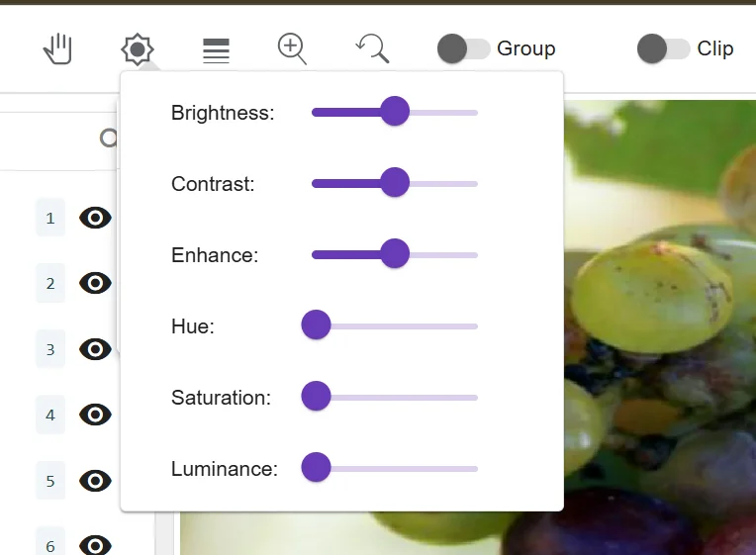The image size is (756, 555).
Task: Hide annotation 3 with its eye icon
Action: [x=95, y=349]
